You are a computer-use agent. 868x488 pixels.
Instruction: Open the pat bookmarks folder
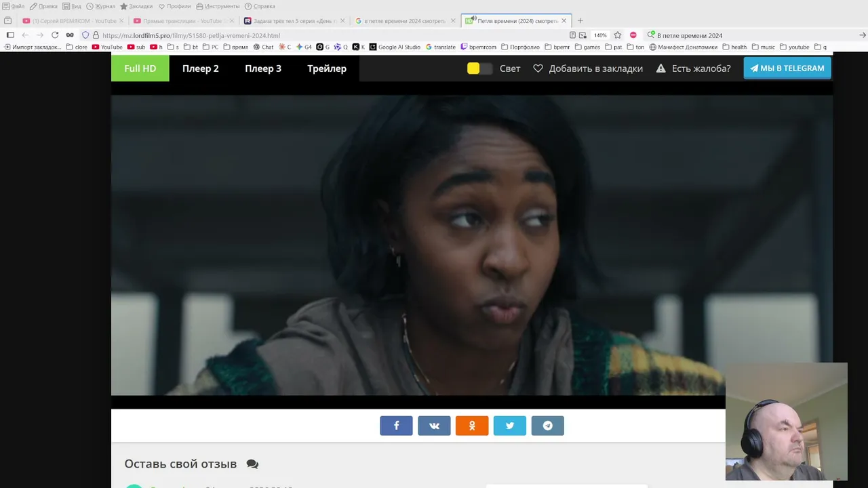click(x=613, y=47)
